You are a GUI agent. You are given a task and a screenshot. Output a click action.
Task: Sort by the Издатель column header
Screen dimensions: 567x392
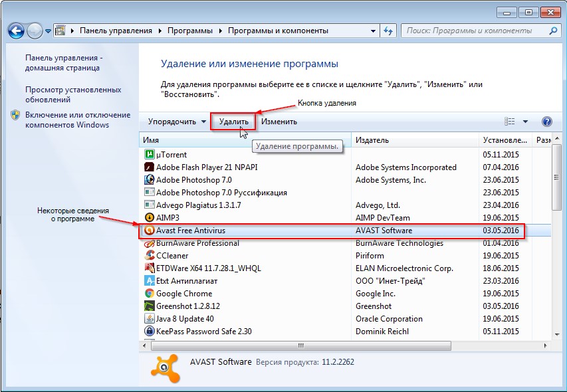point(372,140)
